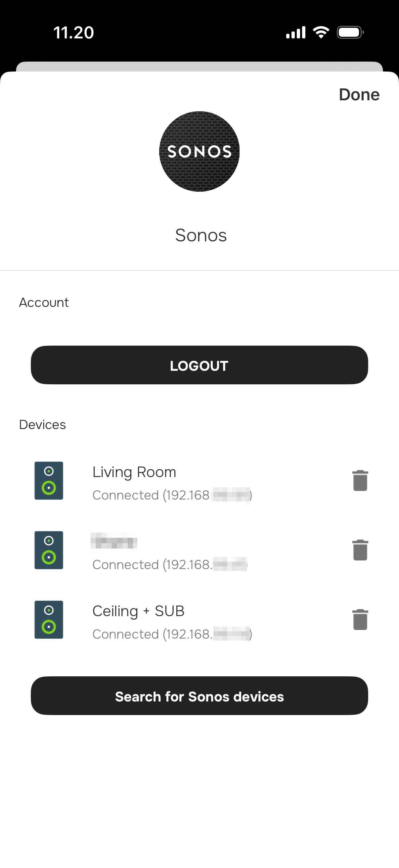Tap the Living Room speaker icon
This screenshot has height=868, width=399.
(49, 480)
